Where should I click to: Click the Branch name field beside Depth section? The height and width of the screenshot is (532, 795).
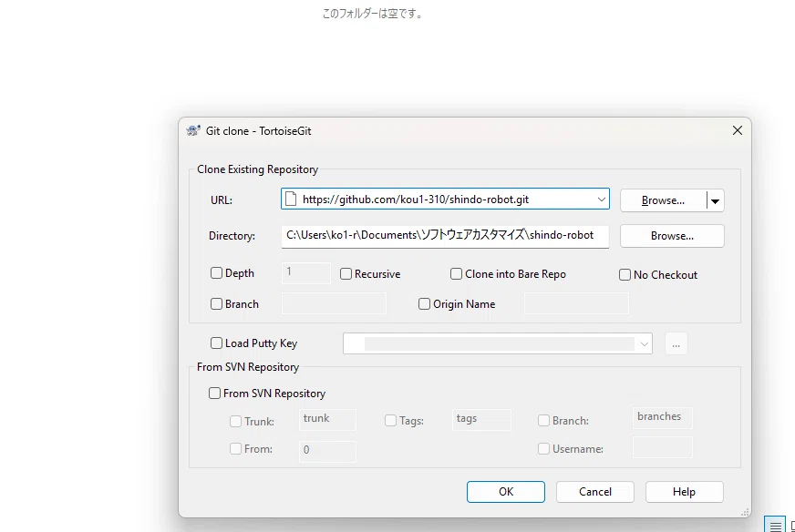coord(334,303)
